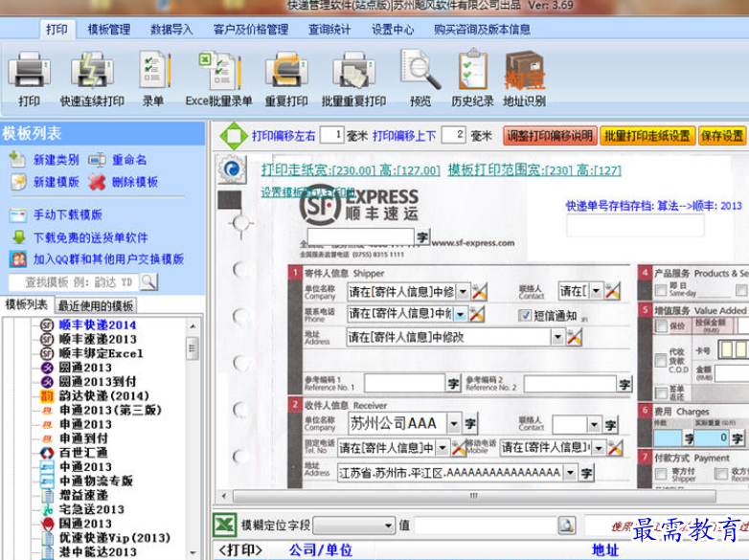
Task: Click the 打印 printer icon in ribbon
Action: pos(29,70)
